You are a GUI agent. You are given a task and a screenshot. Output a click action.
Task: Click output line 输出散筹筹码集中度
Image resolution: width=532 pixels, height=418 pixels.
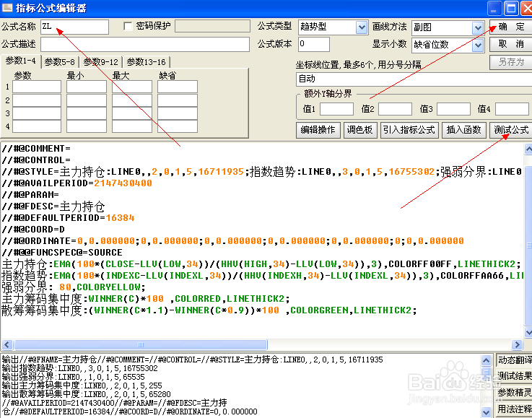pos(87,394)
